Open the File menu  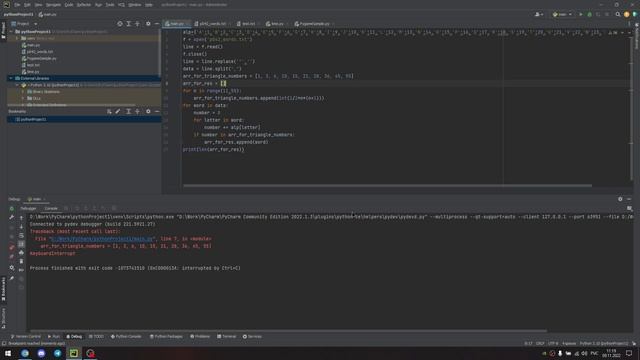[17, 5]
